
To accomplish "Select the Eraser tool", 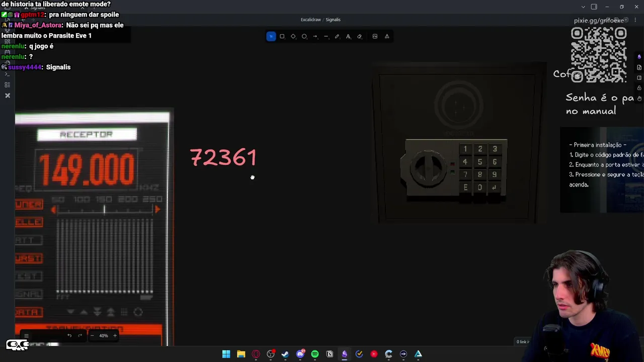I will (359, 36).
